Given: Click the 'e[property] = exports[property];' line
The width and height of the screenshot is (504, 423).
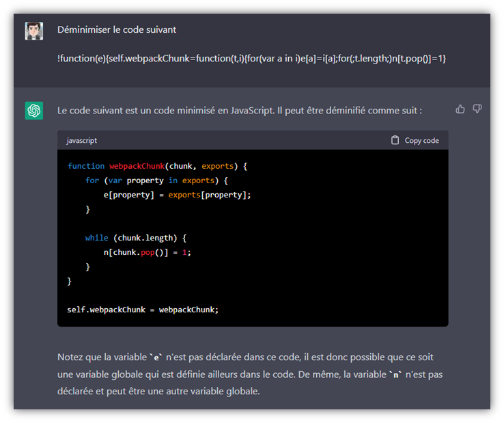Looking at the screenshot, I should click(x=177, y=195).
